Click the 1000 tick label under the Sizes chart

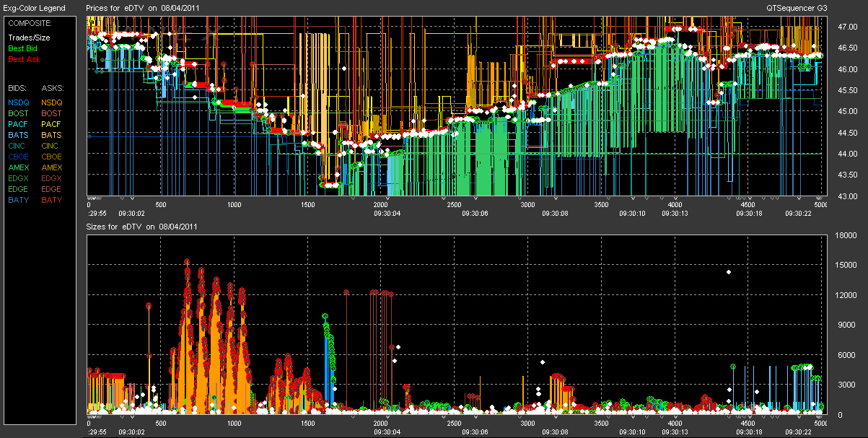point(234,424)
